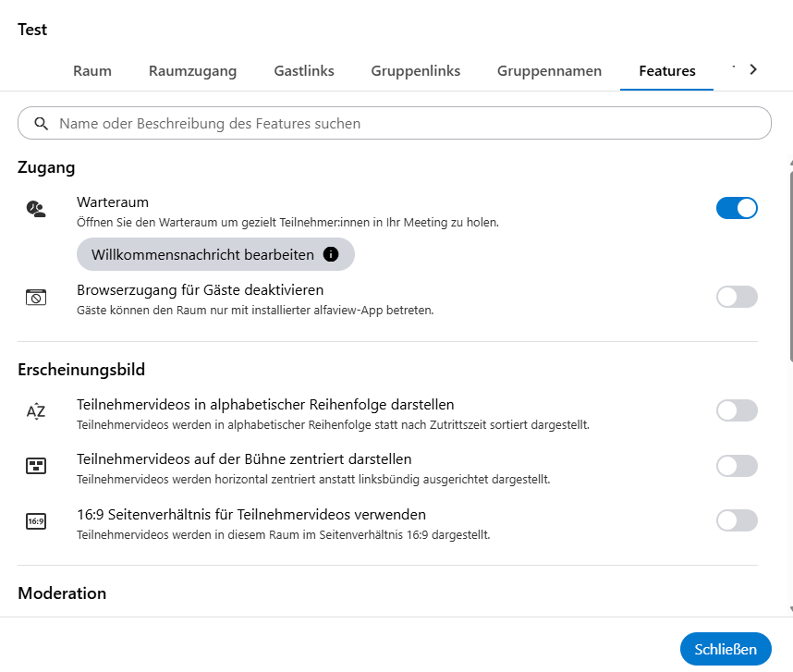Click the info icon on Willkommensnachricht button

(x=331, y=254)
